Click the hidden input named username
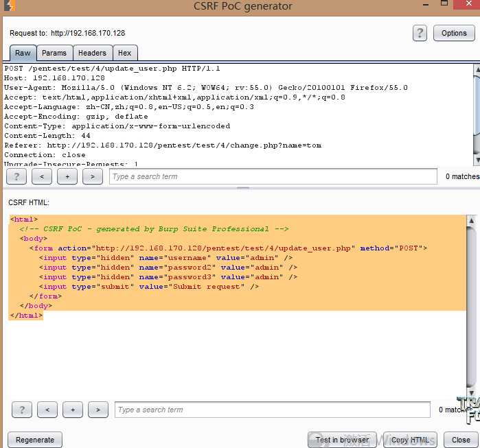Image resolution: width=480 pixels, height=448 pixels. click(165, 258)
